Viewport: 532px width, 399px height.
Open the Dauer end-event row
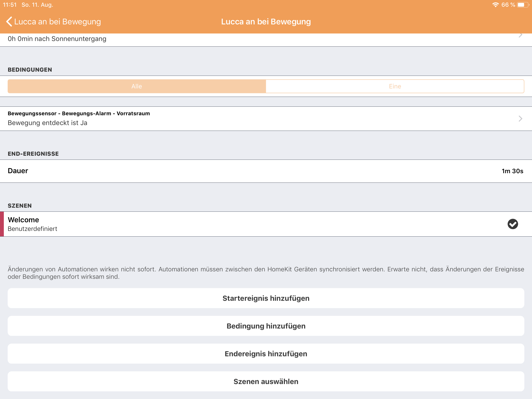click(18, 171)
